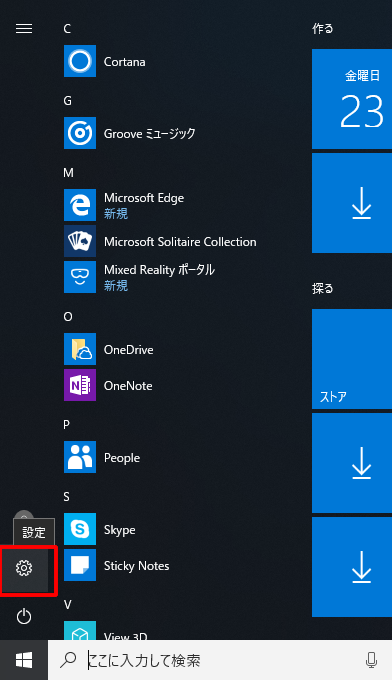The image size is (392, 680).
Task: Open Mixed Reality ポータル headset icon
Action: point(80,277)
